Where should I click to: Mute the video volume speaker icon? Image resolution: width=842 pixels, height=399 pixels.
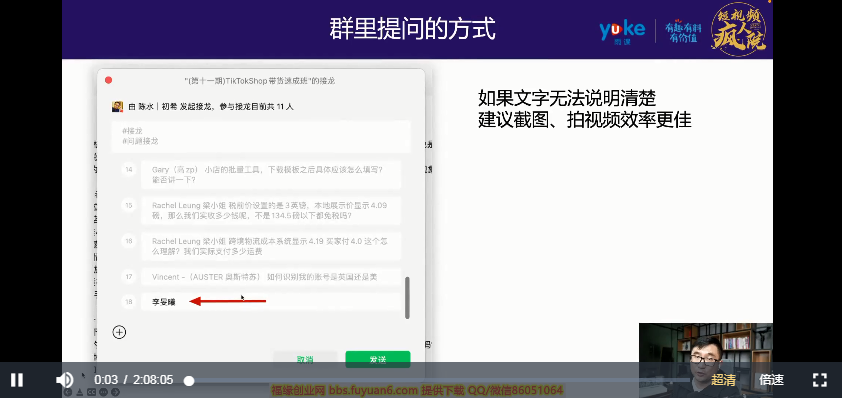[64, 380]
